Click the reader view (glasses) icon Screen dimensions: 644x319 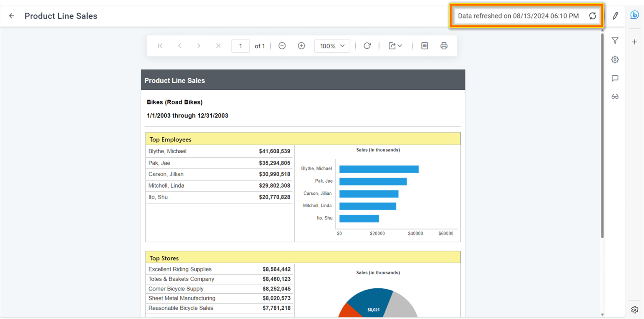pos(615,96)
